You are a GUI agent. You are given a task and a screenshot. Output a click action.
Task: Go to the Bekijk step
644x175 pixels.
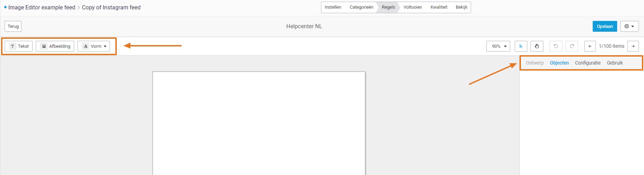point(461,7)
